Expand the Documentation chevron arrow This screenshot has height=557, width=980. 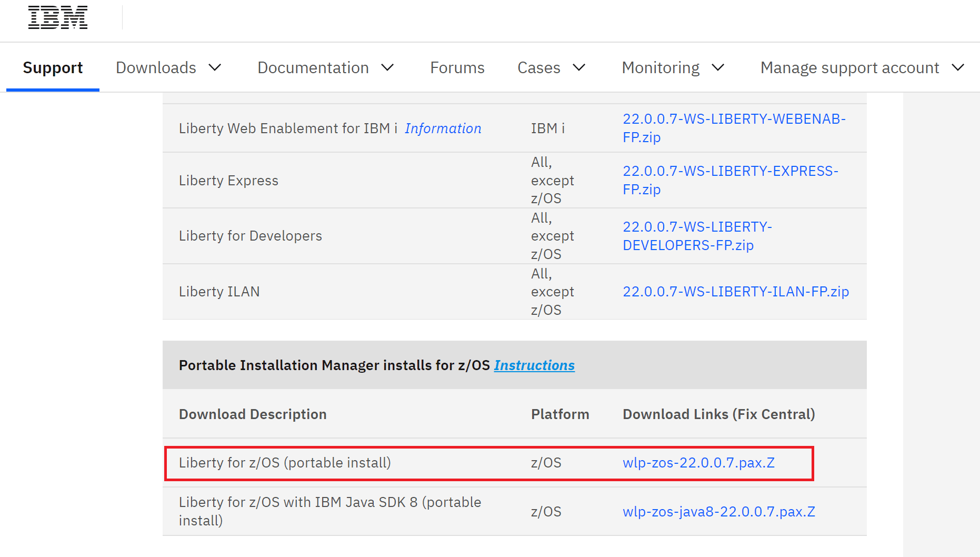(388, 68)
